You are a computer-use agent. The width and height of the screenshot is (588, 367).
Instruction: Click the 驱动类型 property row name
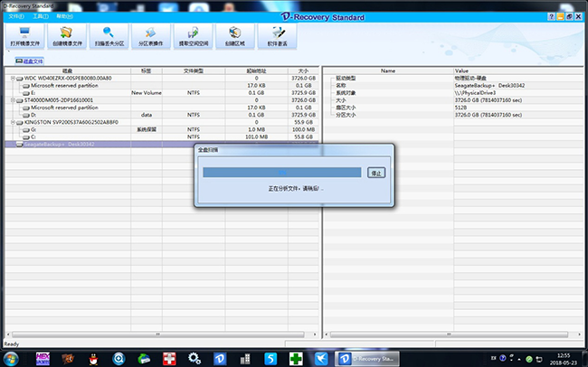tap(346, 79)
